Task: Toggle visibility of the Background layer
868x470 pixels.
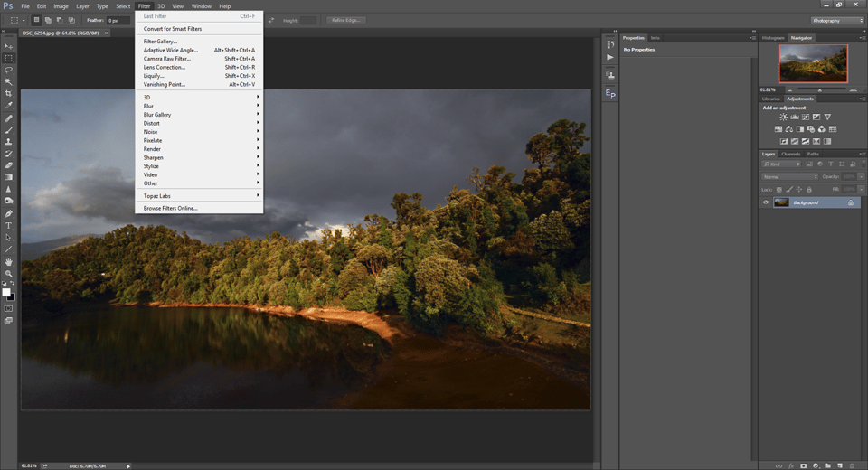Action: [x=766, y=202]
